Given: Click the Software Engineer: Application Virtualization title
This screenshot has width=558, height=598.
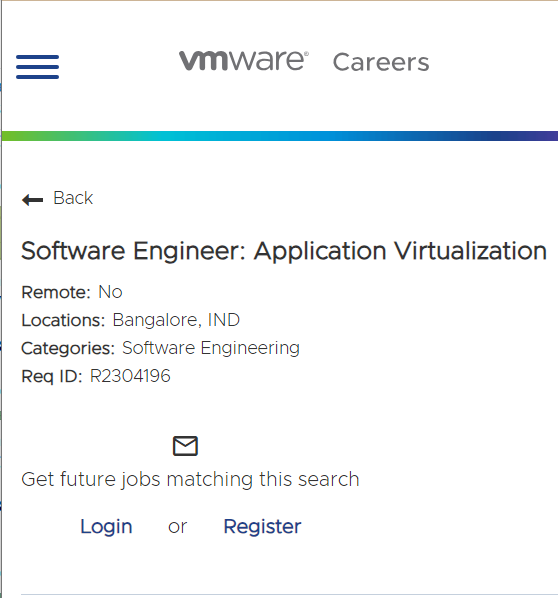Looking at the screenshot, I should coord(284,251).
